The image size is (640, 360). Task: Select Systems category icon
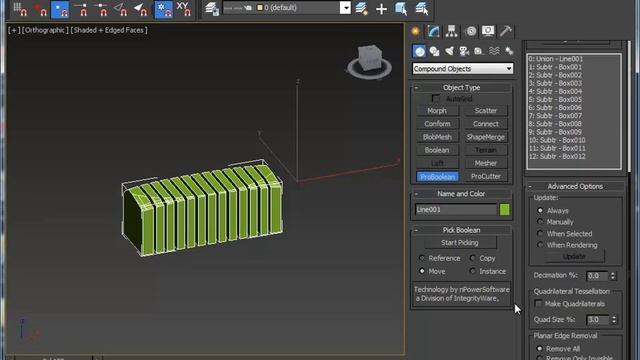tap(509, 51)
